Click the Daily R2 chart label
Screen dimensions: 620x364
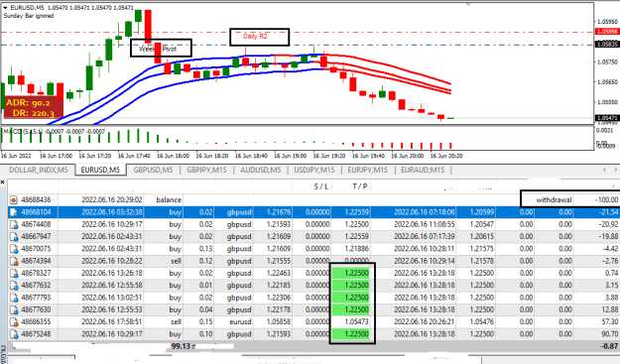click(x=255, y=37)
